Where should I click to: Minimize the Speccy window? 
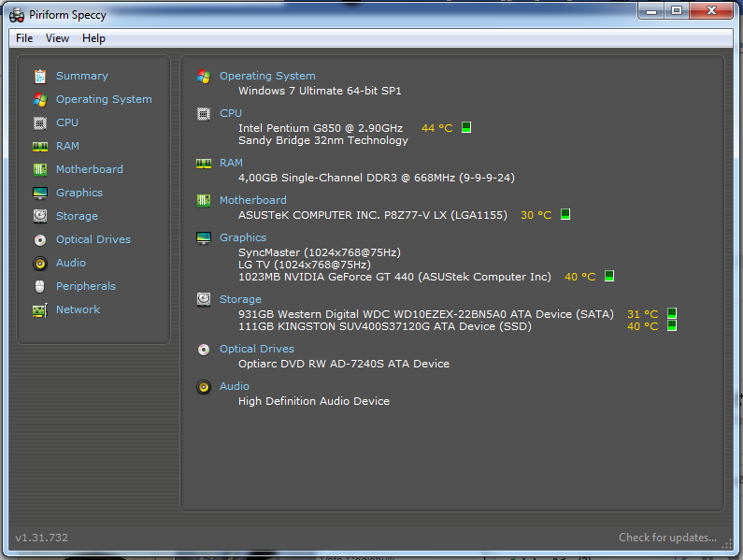click(651, 11)
